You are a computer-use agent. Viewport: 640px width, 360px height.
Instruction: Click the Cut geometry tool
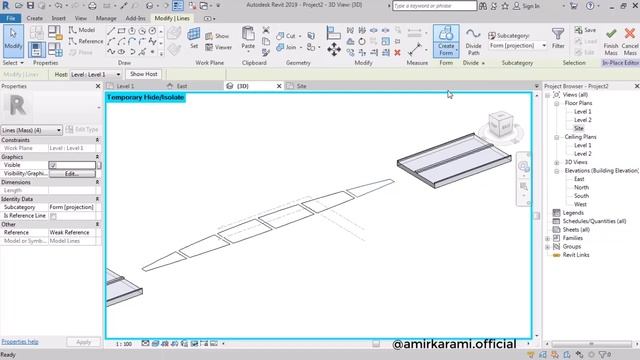tap(286, 36)
